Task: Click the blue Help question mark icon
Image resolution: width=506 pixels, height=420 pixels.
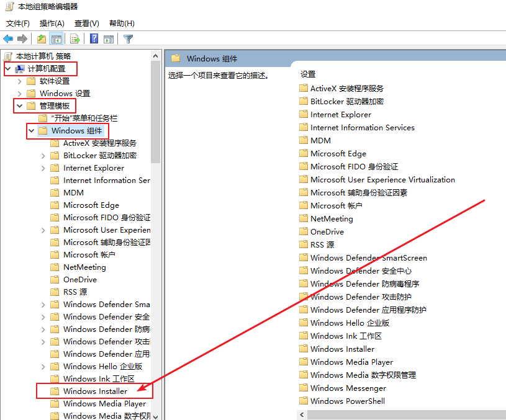Action: [x=94, y=39]
